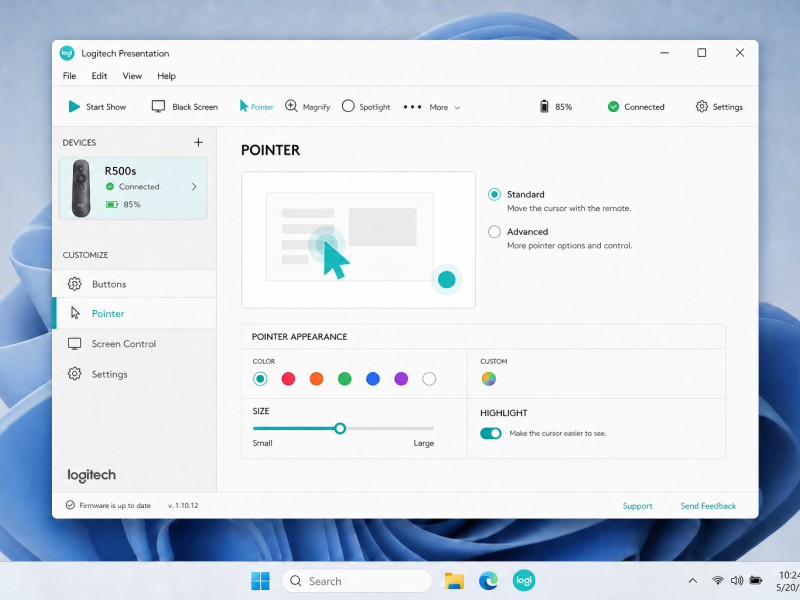The height and width of the screenshot is (600, 800).
Task: Open Screen Control in the sidebar
Action: (134, 344)
